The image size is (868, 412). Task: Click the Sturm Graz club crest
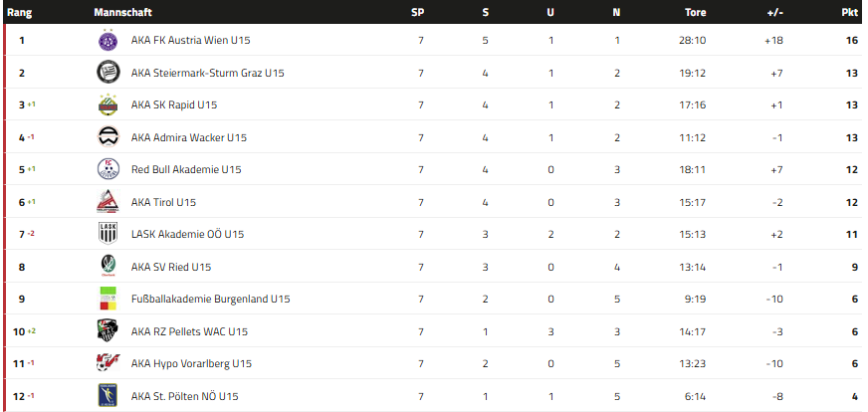point(108,73)
